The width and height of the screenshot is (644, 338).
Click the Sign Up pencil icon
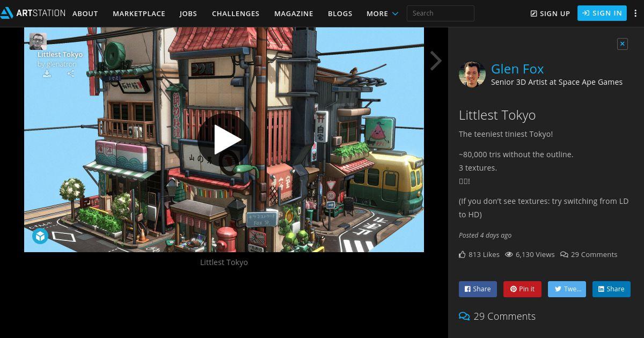coord(533,13)
